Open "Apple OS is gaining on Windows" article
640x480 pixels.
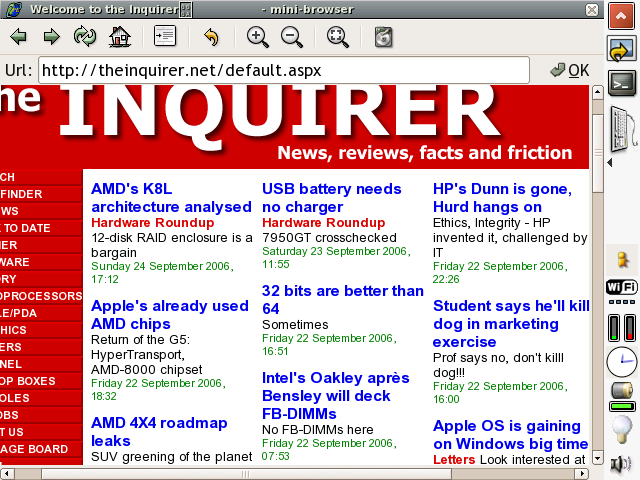click(x=511, y=434)
